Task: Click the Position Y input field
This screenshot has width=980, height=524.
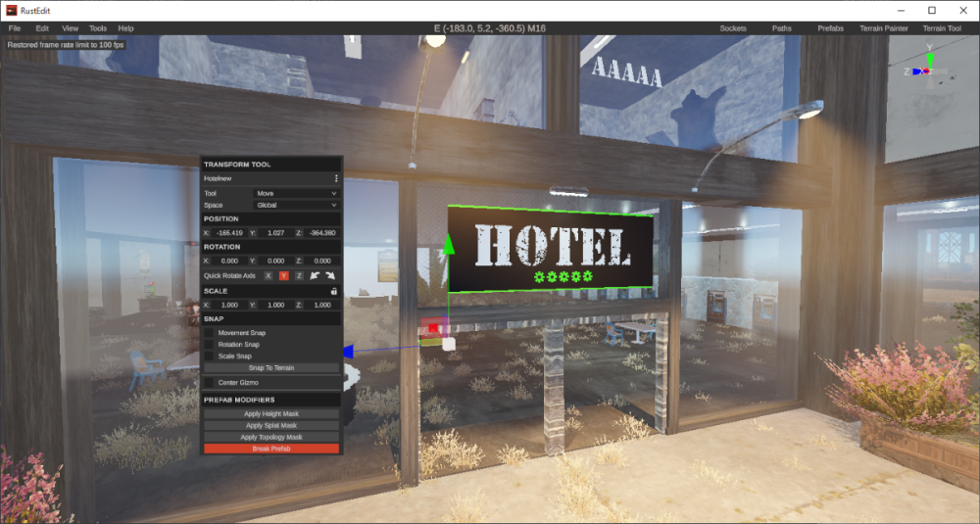Action: coord(275,233)
